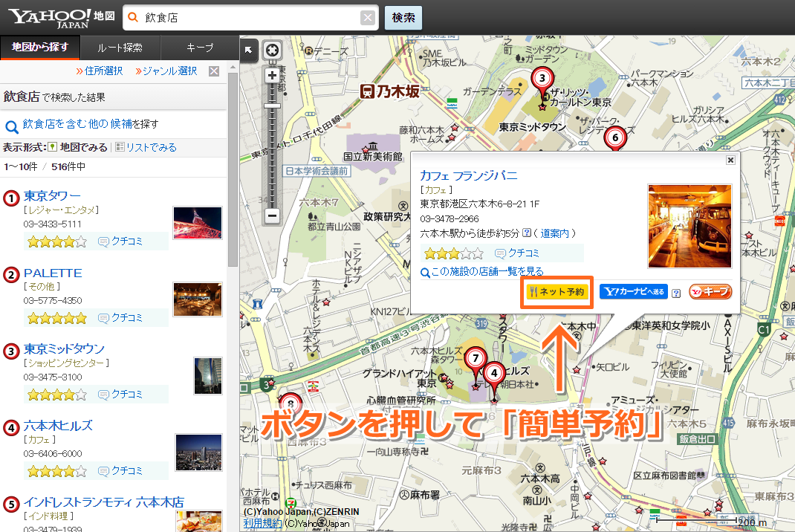
Task: Click the デニーズ restaurant marker on map
Action: (x=308, y=51)
